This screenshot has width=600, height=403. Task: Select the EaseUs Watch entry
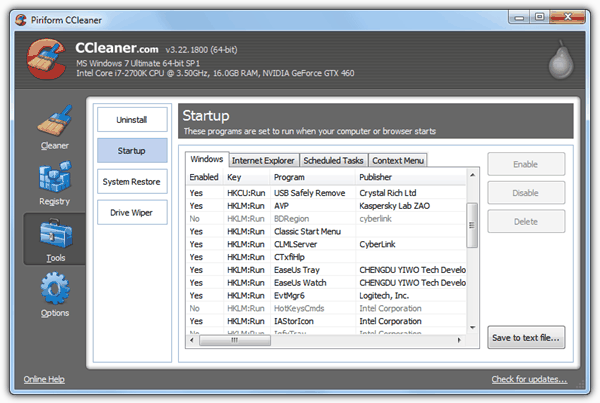326,283
